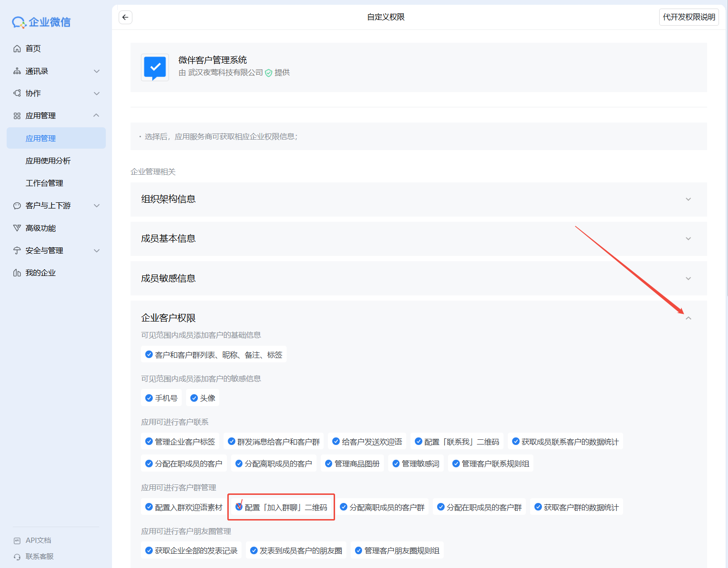Click the 我的企业 building icon
The width and height of the screenshot is (728, 568).
[x=17, y=273]
